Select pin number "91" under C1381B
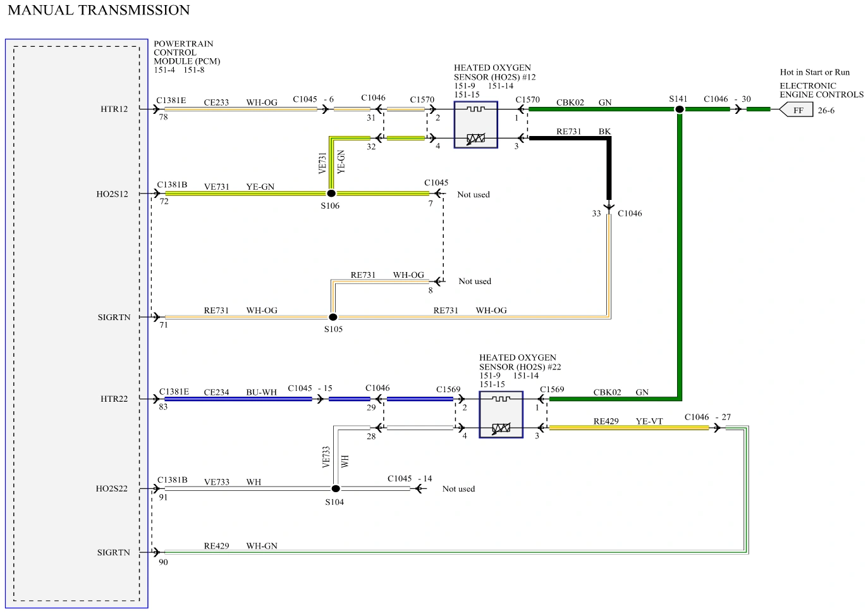The height and width of the screenshot is (613, 868). coord(164,497)
